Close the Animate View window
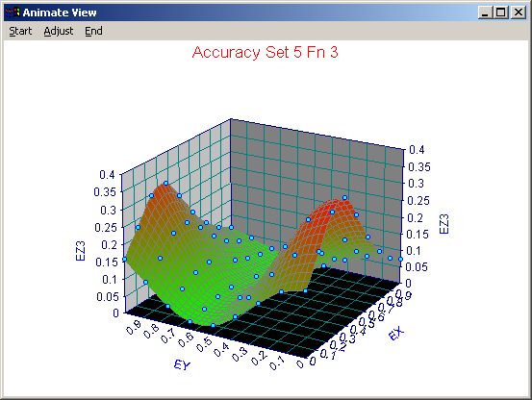Image resolution: width=532 pixels, height=400 pixels. point(519,12)
